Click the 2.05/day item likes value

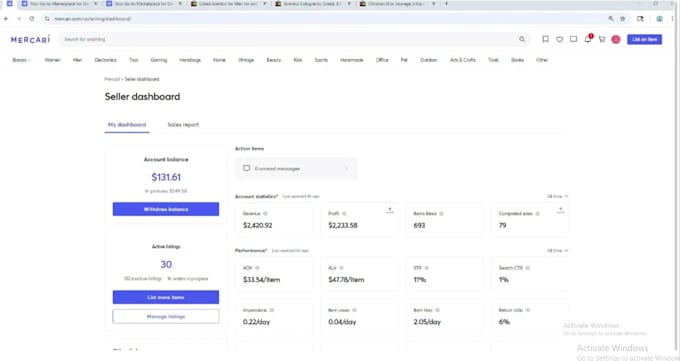(x=427, y=322)
